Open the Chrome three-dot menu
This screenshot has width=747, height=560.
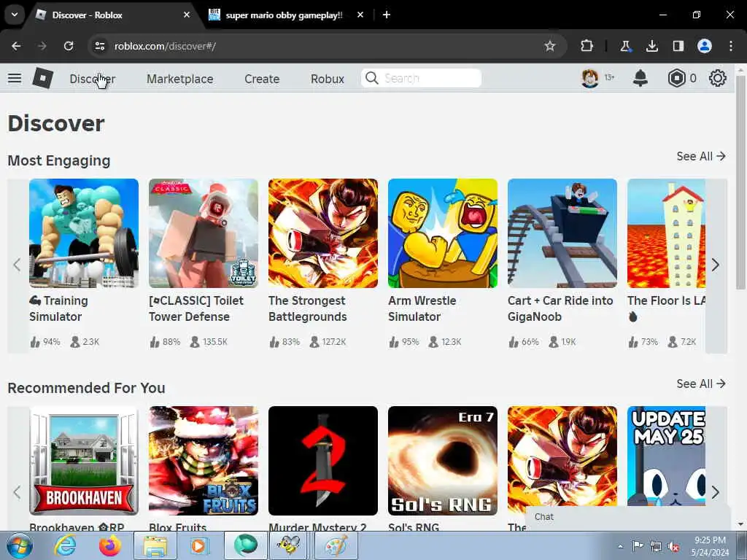(731, 46)
